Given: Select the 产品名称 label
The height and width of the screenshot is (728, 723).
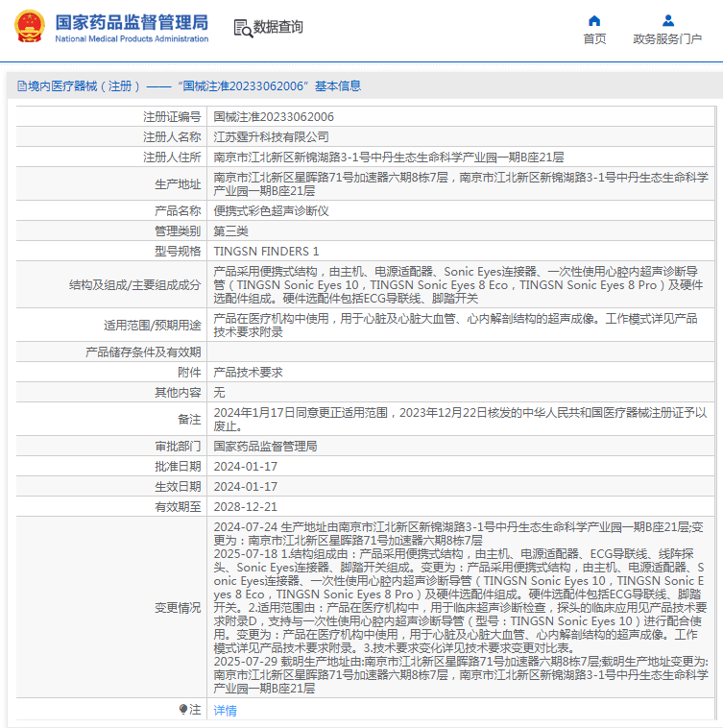Looking at the screenshot, I should 178,211.
